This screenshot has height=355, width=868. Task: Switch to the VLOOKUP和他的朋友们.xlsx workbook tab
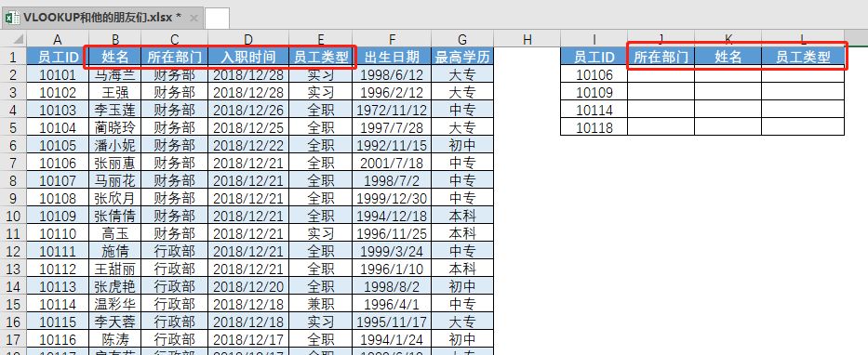click(101, 18)
